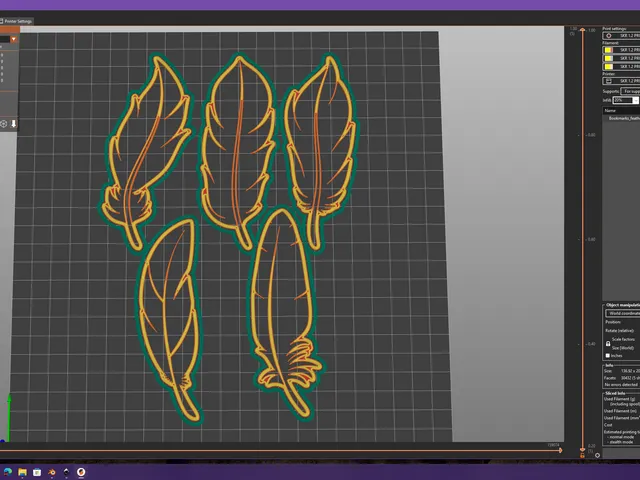640x480 pixels.
Task: Click the printer icon in Printer preset
Action: 609,81
